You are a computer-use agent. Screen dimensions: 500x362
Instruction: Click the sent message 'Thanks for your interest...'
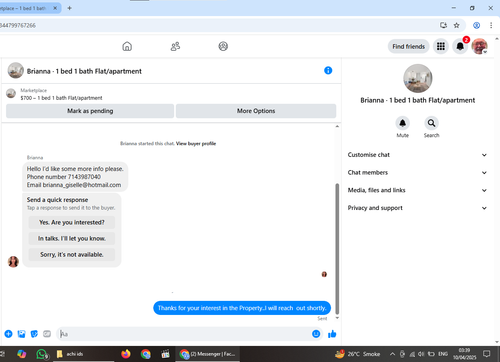242,308
